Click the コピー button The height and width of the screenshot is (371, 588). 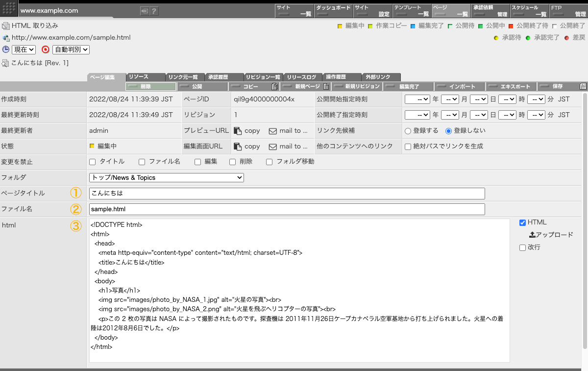pyautogui.click(x=254, y=87)
